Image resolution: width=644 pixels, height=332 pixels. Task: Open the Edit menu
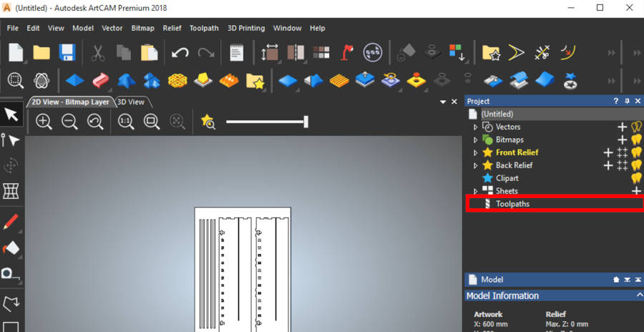coord(33,29)
